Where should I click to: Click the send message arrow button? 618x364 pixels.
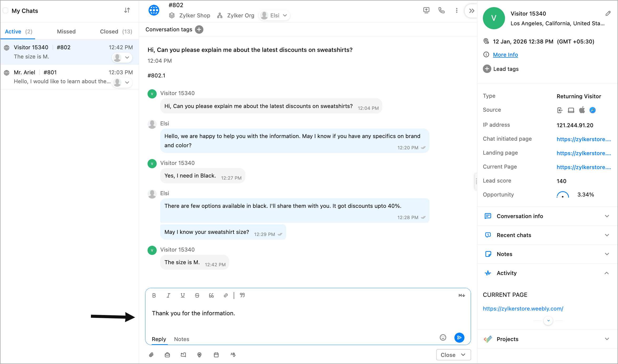pos(459,337)
